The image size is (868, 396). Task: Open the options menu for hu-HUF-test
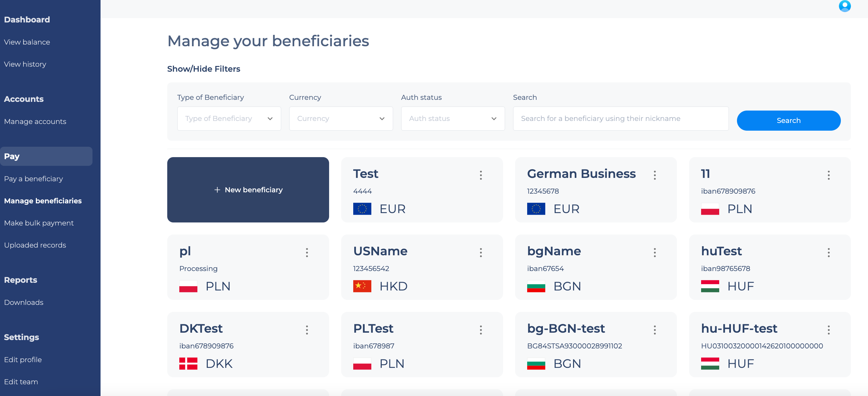coord(828,330)
